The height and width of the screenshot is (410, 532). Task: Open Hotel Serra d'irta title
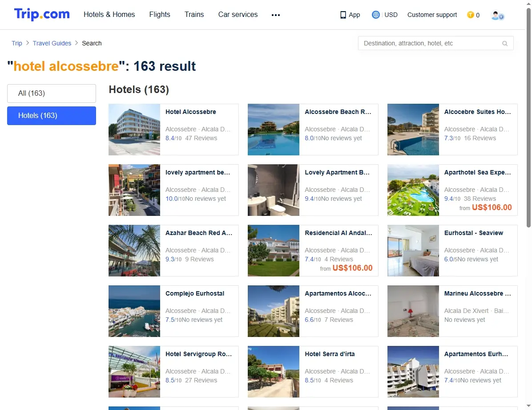tap(330, 354)
